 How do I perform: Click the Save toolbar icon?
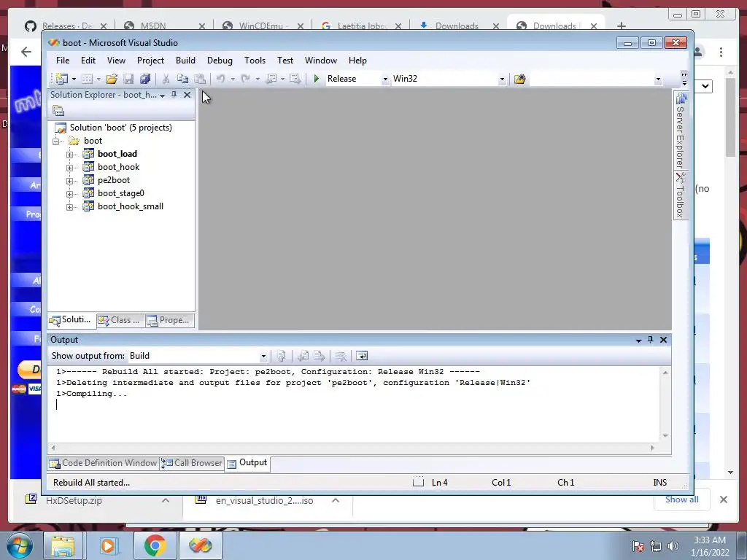128,79
